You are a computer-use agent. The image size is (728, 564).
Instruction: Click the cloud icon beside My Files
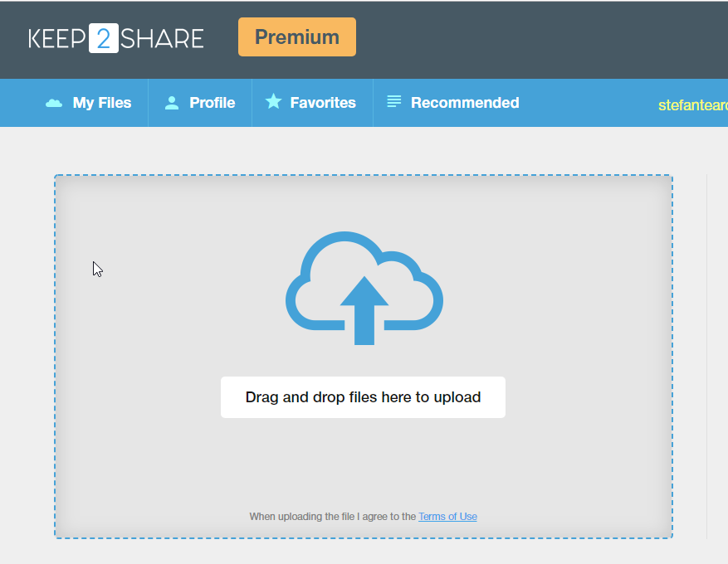54,103
